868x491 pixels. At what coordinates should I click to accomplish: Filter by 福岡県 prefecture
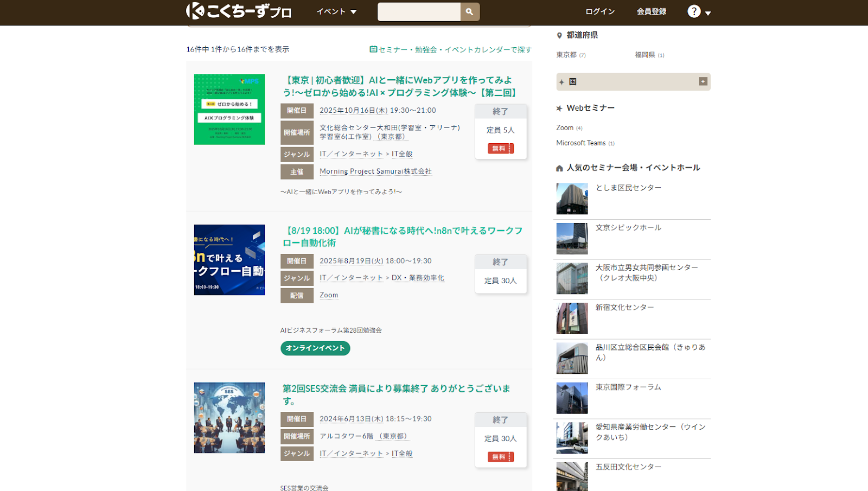[x=645, y=55]
